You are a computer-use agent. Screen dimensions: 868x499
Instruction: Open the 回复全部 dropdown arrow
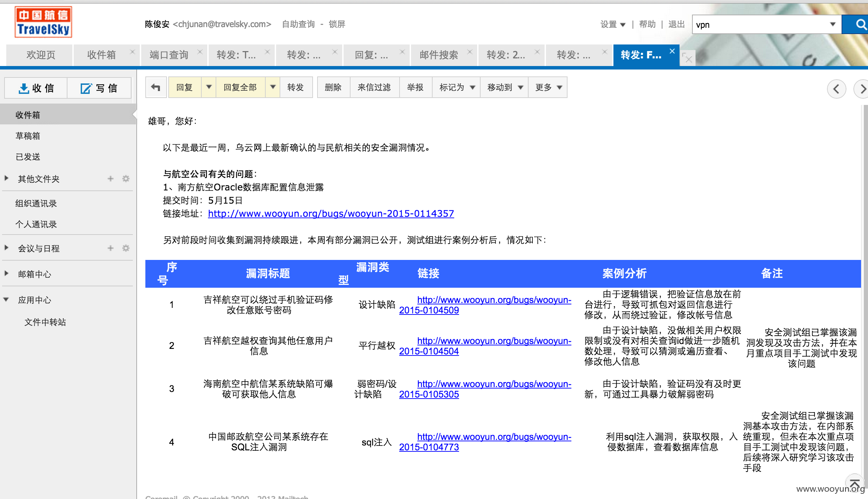(273, 87)
